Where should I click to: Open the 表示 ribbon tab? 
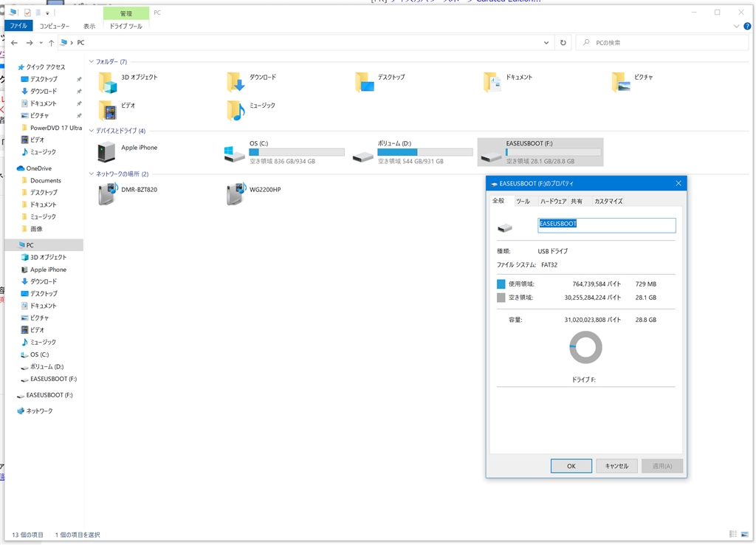tap(89, 26)
